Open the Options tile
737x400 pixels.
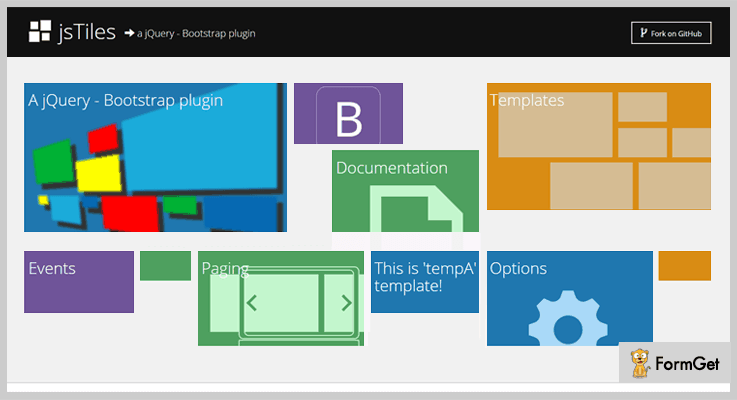tap(570, 298)
